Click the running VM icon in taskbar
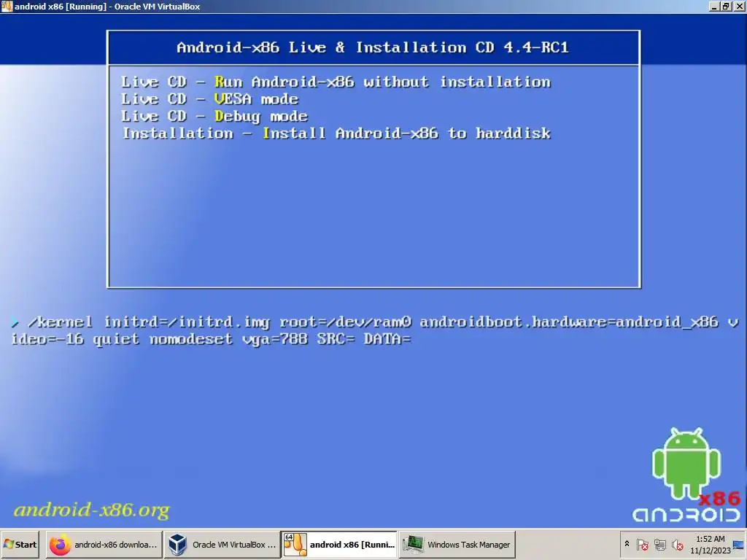747x560 pixels. pyautogui.click(x=295, y=545)
